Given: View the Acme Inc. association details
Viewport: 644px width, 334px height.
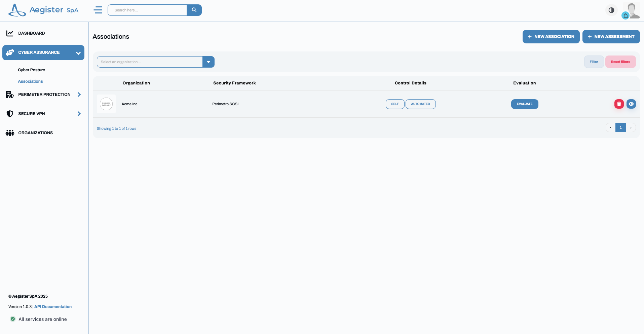Looking at the screenshot, I should (x=631, y=104).
